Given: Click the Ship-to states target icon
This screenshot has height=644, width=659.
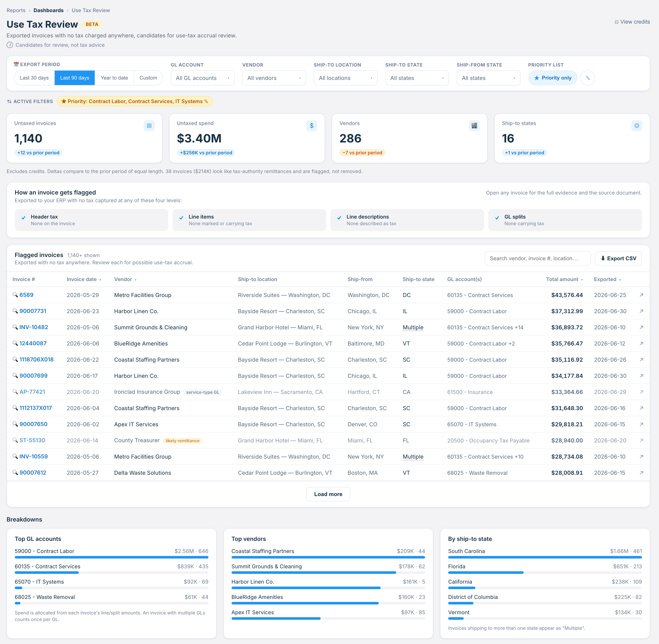Looking at the screenshot, I should (637, 125).
